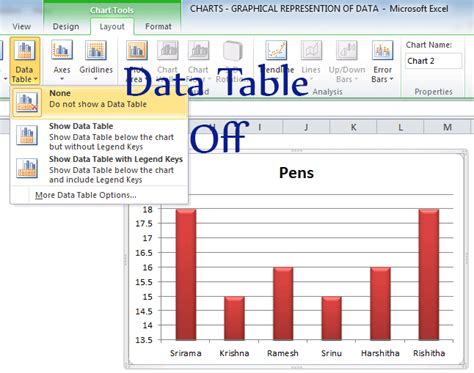Select the Srirama bar in chart

(x=186, y=275)
